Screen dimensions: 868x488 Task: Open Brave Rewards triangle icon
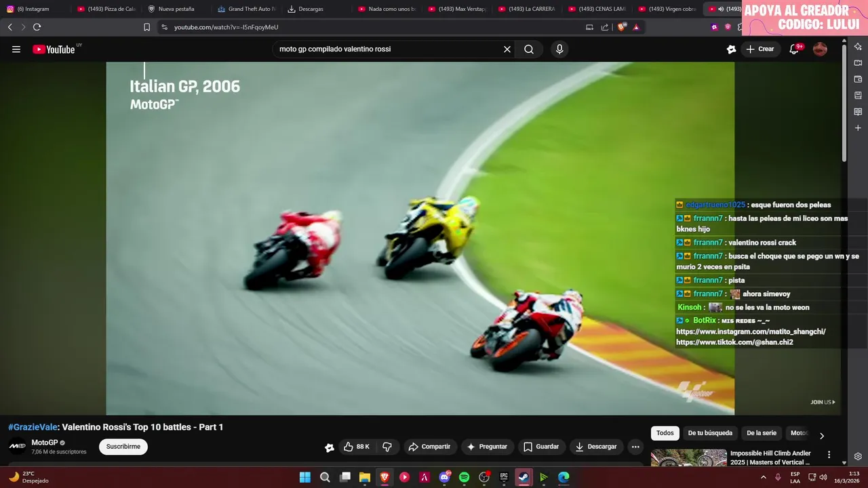(636, 27)
